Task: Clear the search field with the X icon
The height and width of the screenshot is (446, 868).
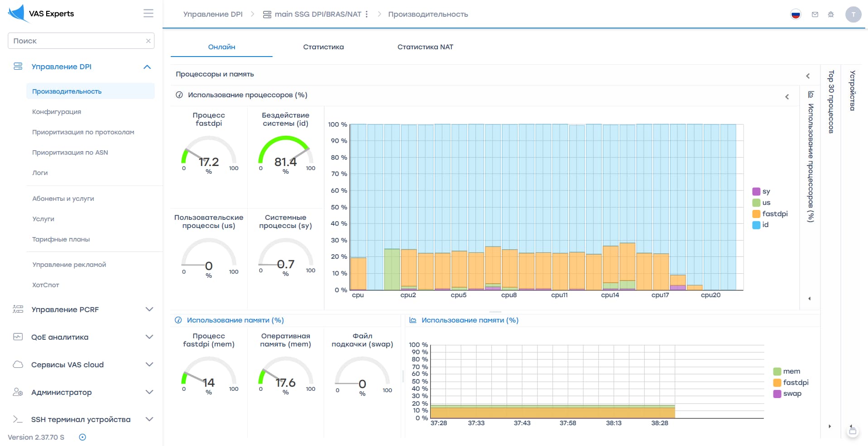Action: (x=148, y=41)
